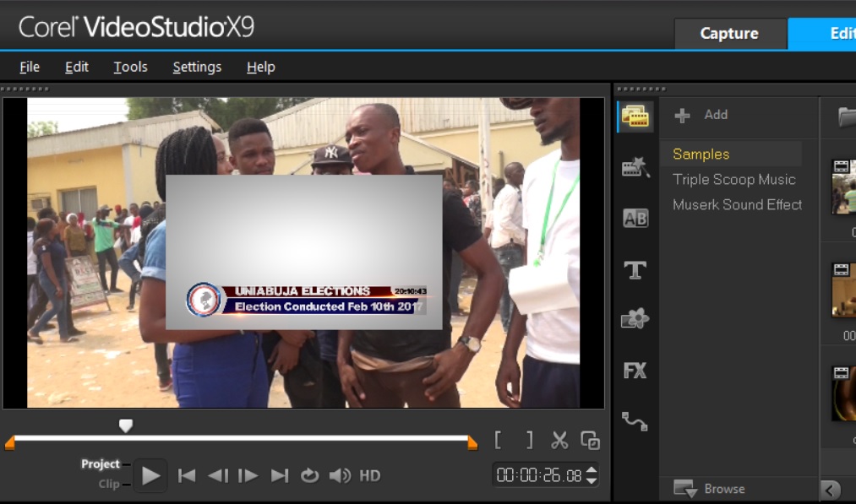Collapse library panel with left arrow
Image resolution: width=856 pixels, height=504 pixels.
(831, 490)
